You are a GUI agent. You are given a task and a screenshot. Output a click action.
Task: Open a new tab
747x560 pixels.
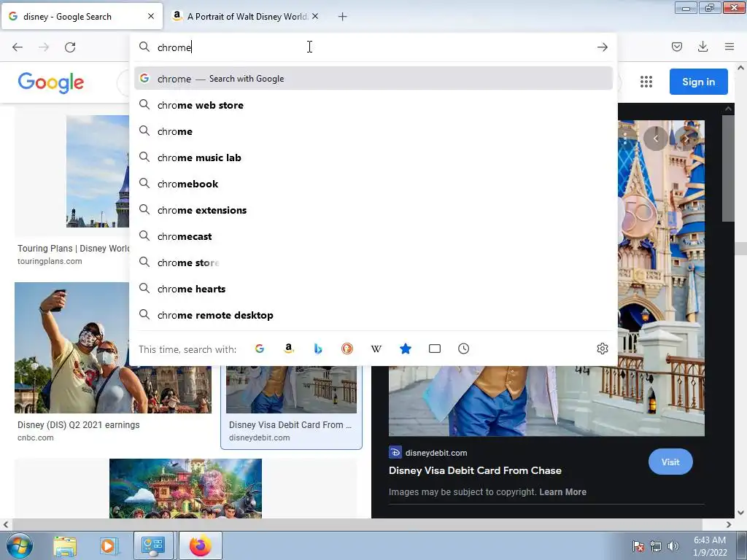[342, 17]
